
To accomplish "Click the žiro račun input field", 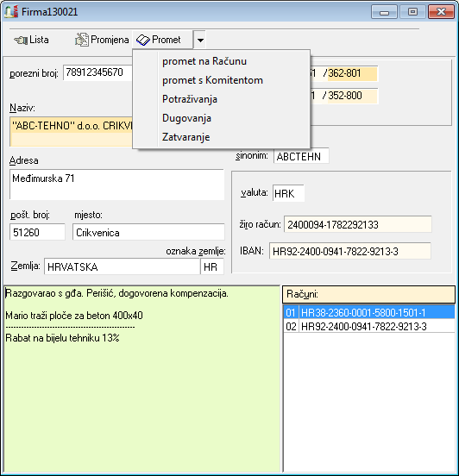I will (357, 225).
